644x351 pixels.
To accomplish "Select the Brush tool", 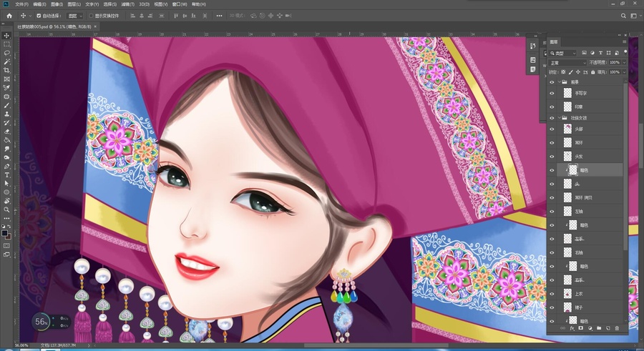I will coord(6,106).
